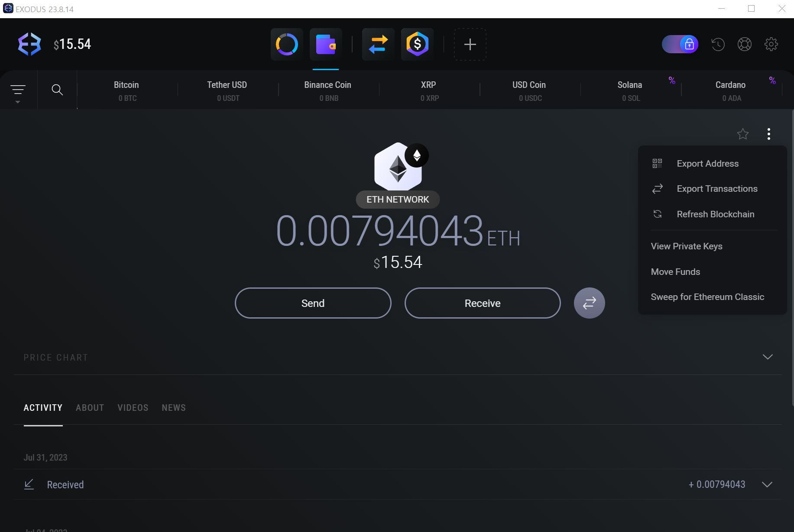Switch to the Activity tab

[x=43, y=408]
